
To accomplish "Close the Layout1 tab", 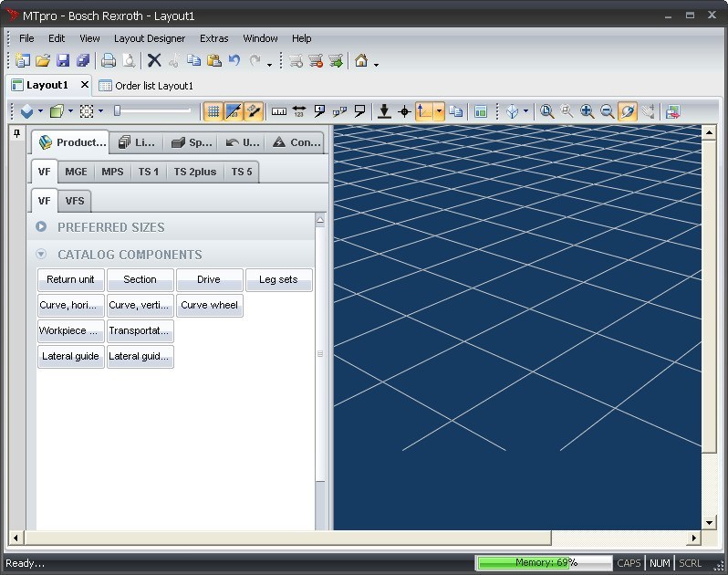I will point(85,85).
